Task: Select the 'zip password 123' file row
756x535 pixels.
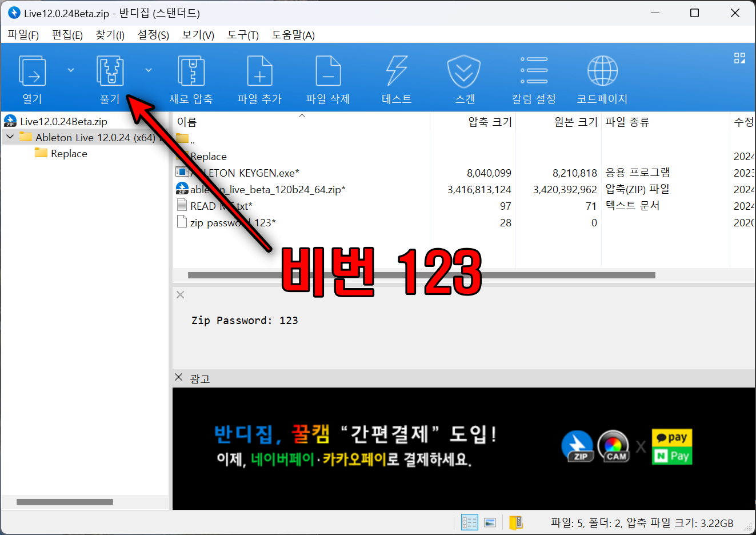Action: pyautogui.click(x=464, y=222)
